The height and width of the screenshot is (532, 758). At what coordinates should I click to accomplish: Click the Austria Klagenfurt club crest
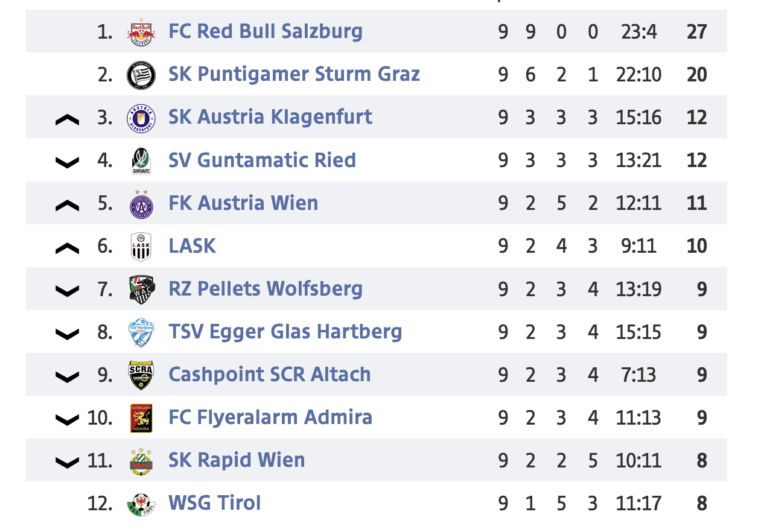pos(141,118)
